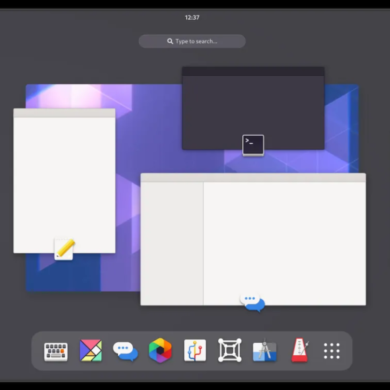Click the terminal icon badge on dark window

(253, 145)
